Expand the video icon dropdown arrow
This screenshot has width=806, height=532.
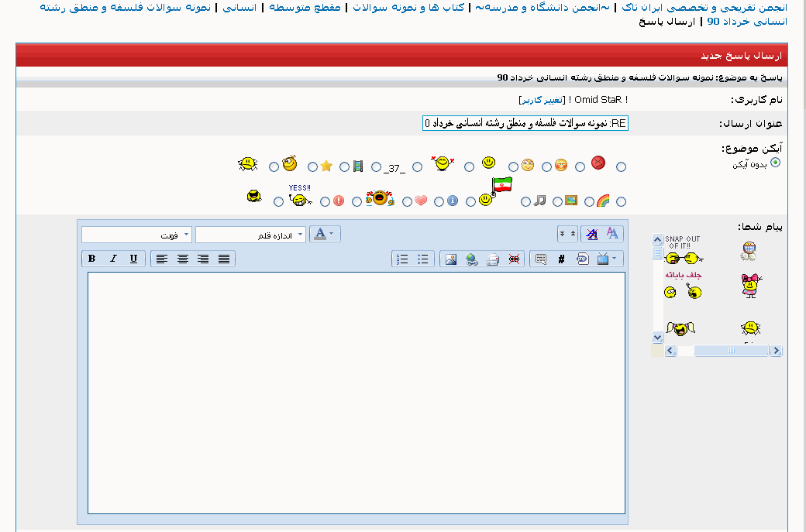[615, 259]
